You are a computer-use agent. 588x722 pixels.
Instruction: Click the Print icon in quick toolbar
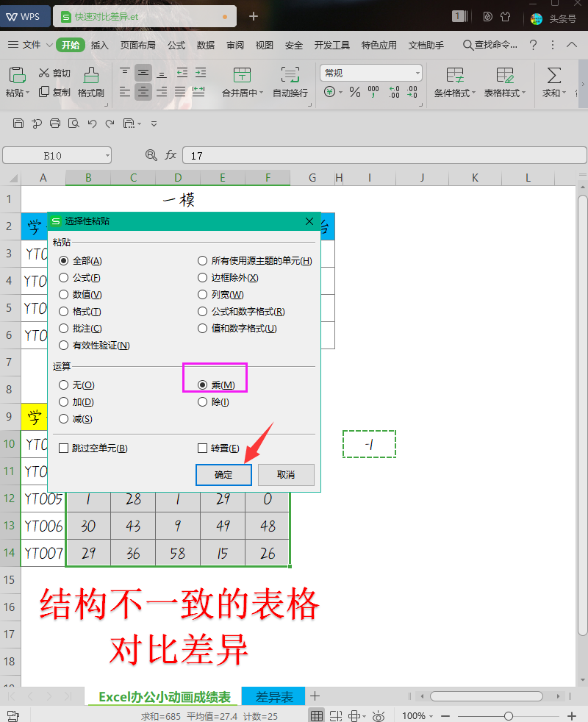(55, 123)
